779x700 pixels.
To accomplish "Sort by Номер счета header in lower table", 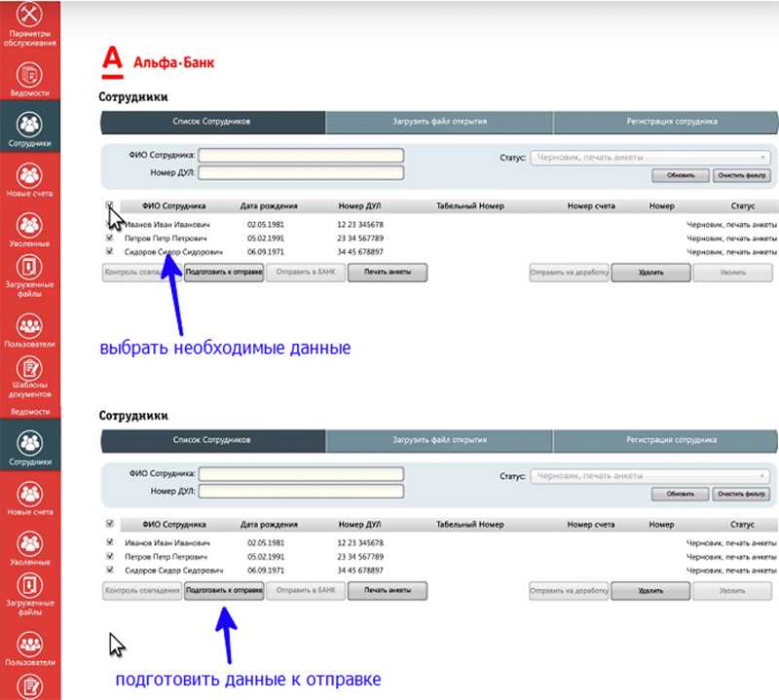I will [x=591, y=525].
